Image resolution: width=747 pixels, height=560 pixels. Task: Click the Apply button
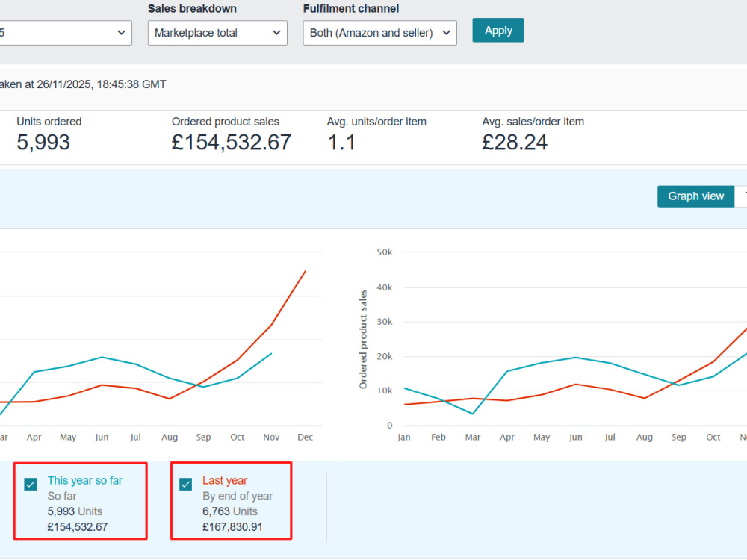click(498, 31)
